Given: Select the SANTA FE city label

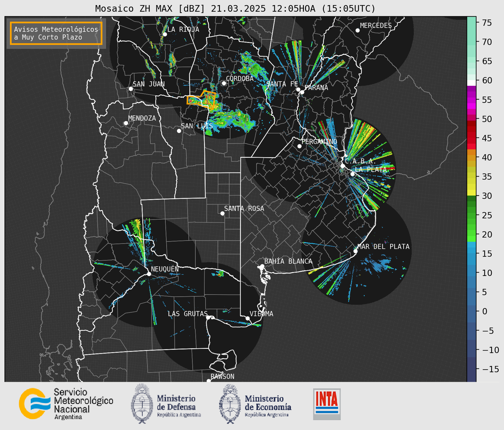Looking at the screenshot, I should [282, 84].
